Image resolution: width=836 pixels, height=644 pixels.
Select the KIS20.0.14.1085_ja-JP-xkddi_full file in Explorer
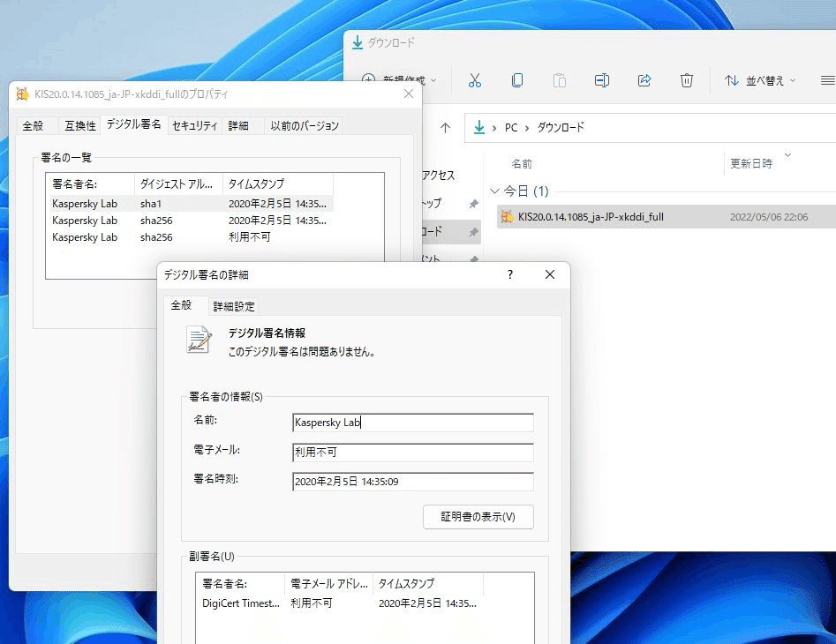pos(667,217)
